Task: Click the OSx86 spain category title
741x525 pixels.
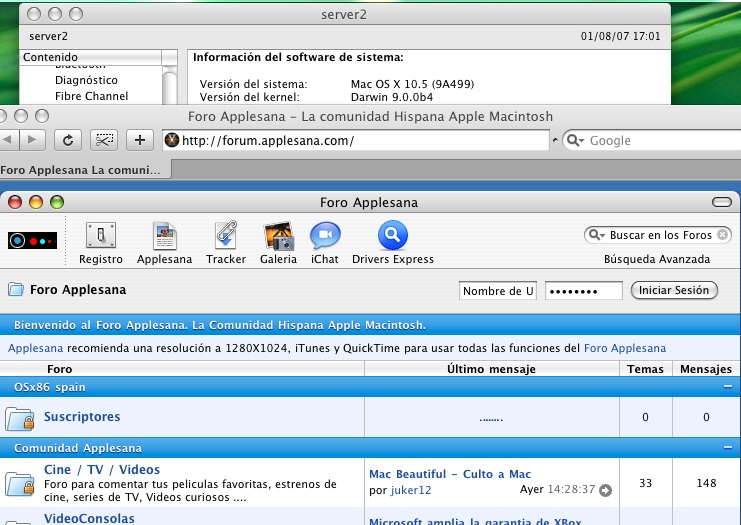Action: (50, 387)
